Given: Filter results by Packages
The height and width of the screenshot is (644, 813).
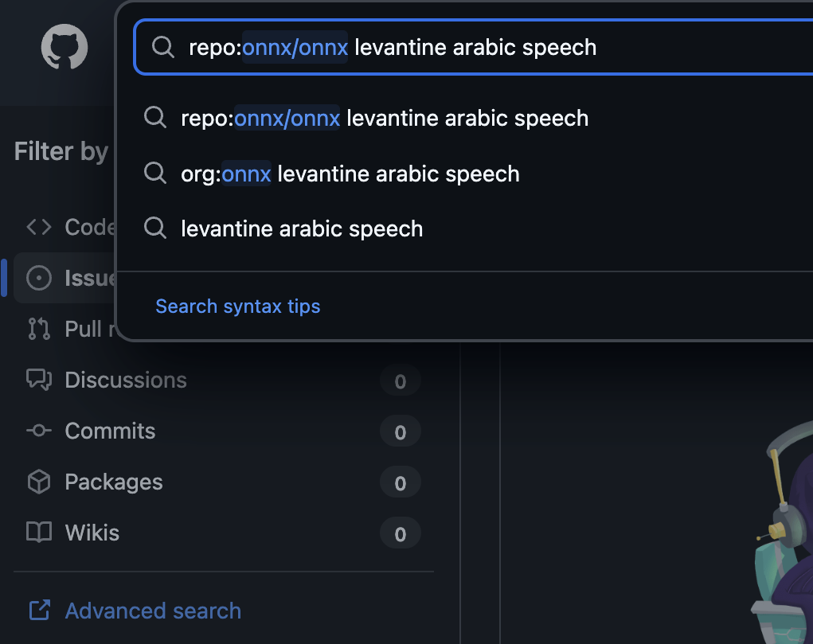Looking at the screenshot, I should pyautogui.click(x=113, y=482).
